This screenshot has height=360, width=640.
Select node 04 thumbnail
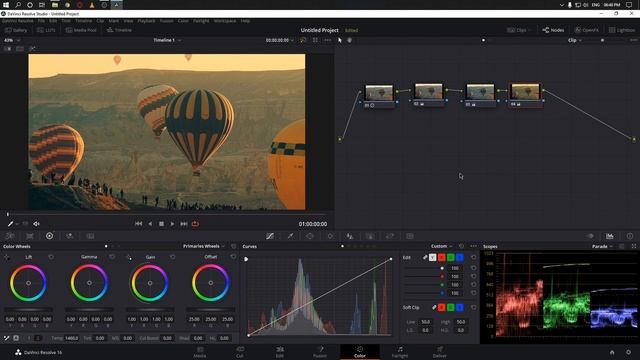[x=525, y=92]
